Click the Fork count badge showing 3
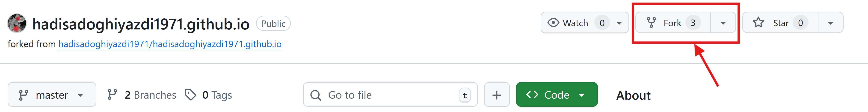Screen dimensions: 868x112 point(693,23)
